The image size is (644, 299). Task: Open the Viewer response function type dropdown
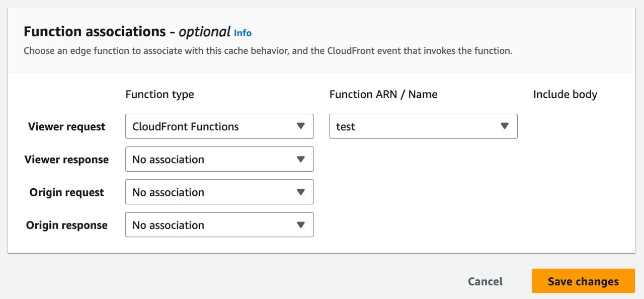click(x=211, y=159)
